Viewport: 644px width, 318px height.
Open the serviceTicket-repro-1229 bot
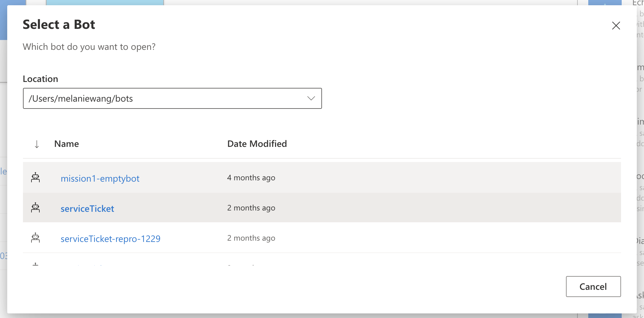pyautogui.click(x=111, y=238)
